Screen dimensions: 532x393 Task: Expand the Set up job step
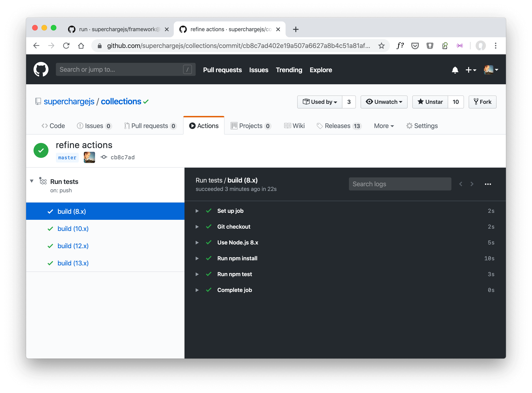(197, 210)
